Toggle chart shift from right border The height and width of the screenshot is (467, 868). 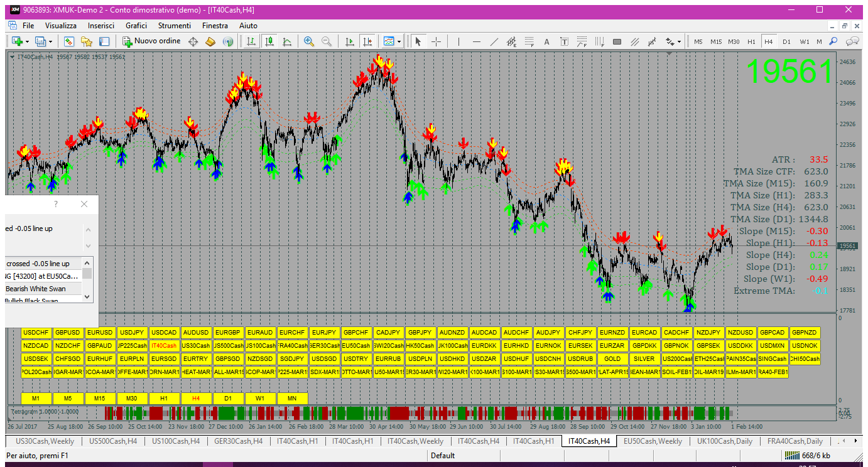(367, 41)
